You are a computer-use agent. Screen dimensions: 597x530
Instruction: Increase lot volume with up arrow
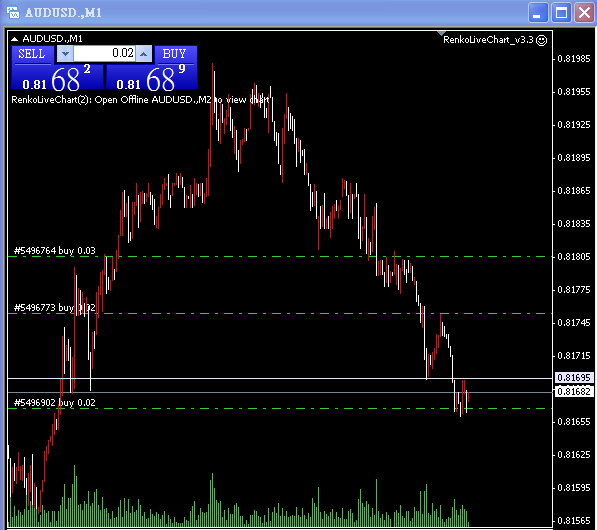point(144,54)
